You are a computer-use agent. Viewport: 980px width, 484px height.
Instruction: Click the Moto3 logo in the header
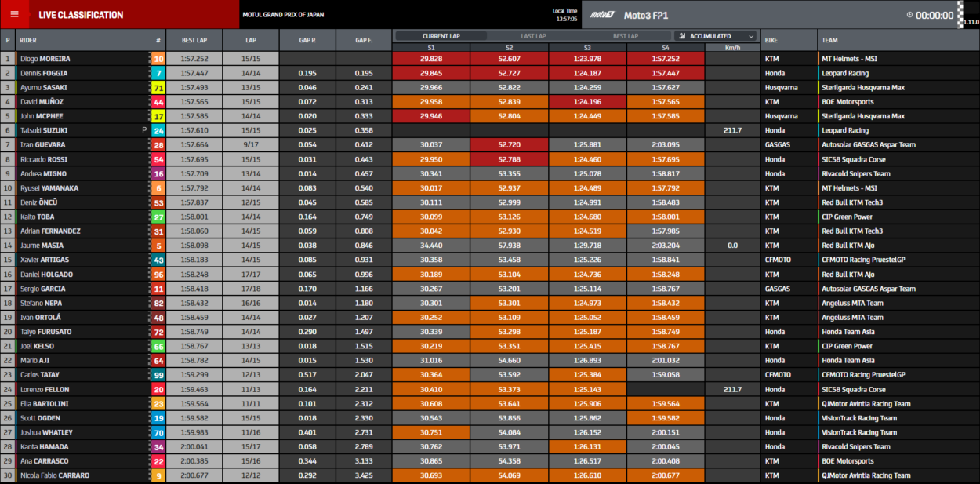tap(602, 15)
